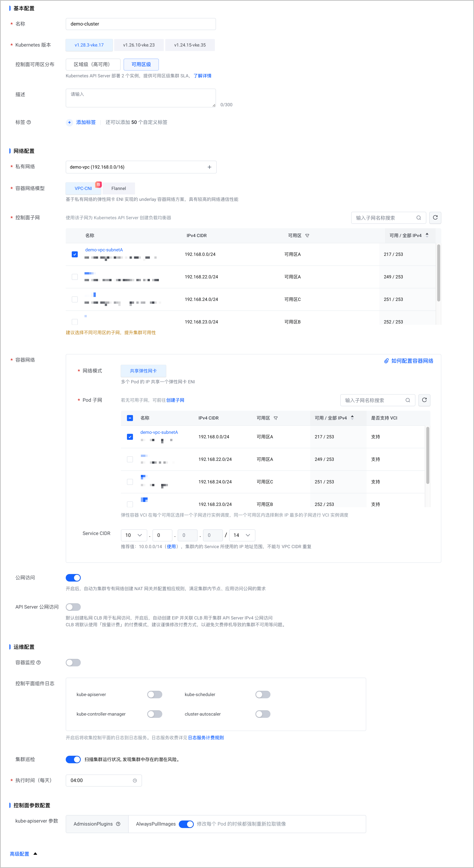Click the help icon next to 标签
The height and width of the screenshot is (868, 474).
point(29,122)
